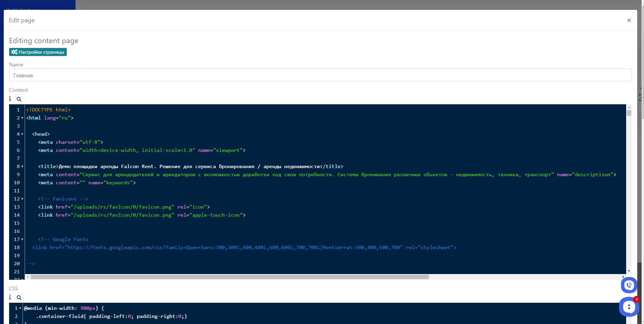Click the scroll-down arrow in Content editor
Image resolution: width=644 pixels, height=324 pixels.
tap(629, 271)
